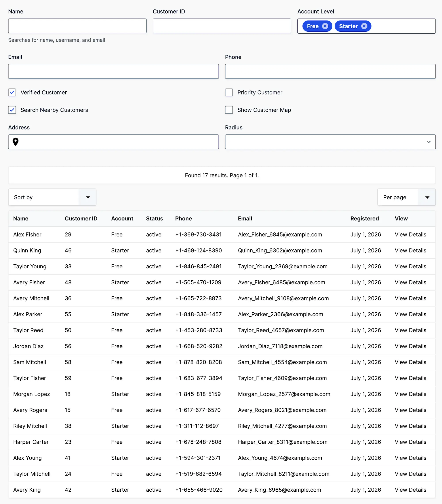The height and width of the screenshot is (504, 442).
Task: View Details for Avery Rogers
Action: [x=410, y=410]
